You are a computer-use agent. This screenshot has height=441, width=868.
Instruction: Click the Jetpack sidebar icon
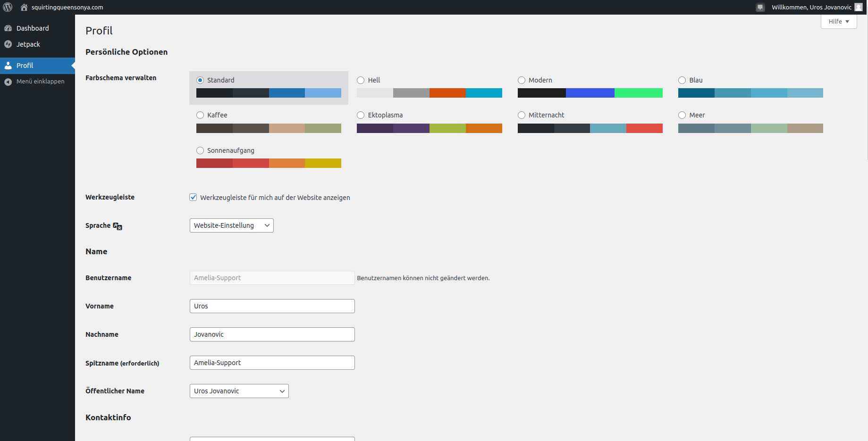pos(8,44)
